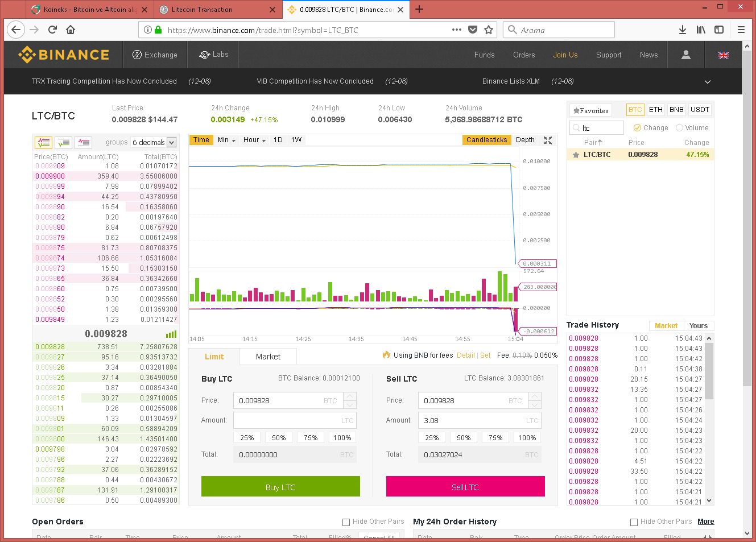
Task: Click the Binance logo
Action: click(x=64, y=55)
